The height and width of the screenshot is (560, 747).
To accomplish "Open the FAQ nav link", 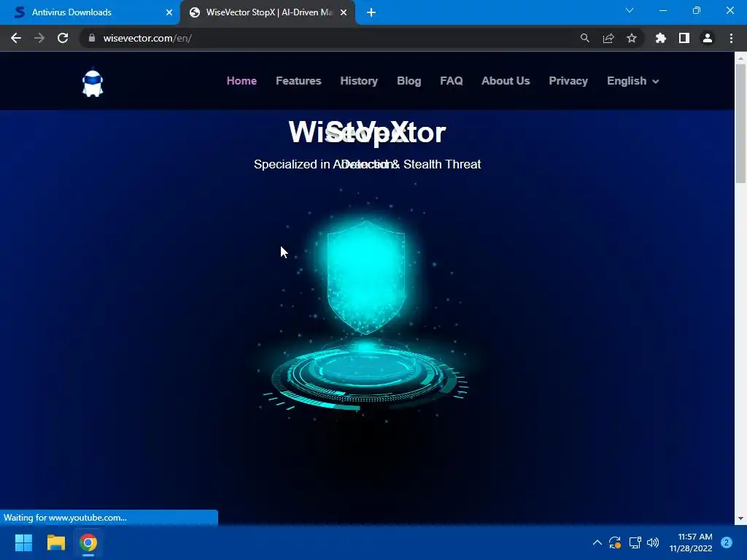I will [x=451, y=81].
